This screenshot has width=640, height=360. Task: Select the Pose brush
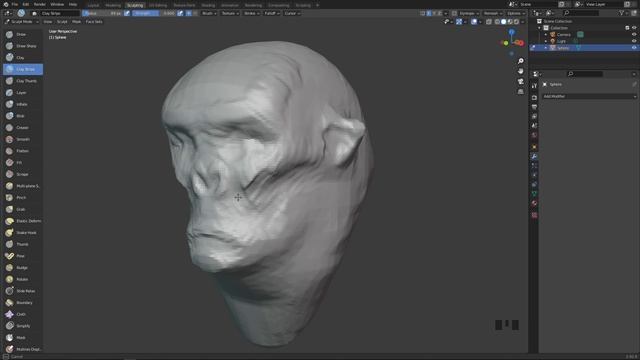22,256
